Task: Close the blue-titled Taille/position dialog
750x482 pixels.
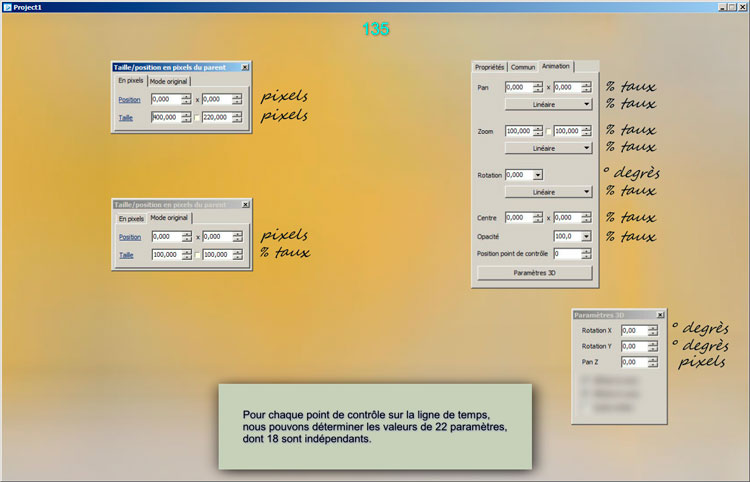Action: [245, 67]
